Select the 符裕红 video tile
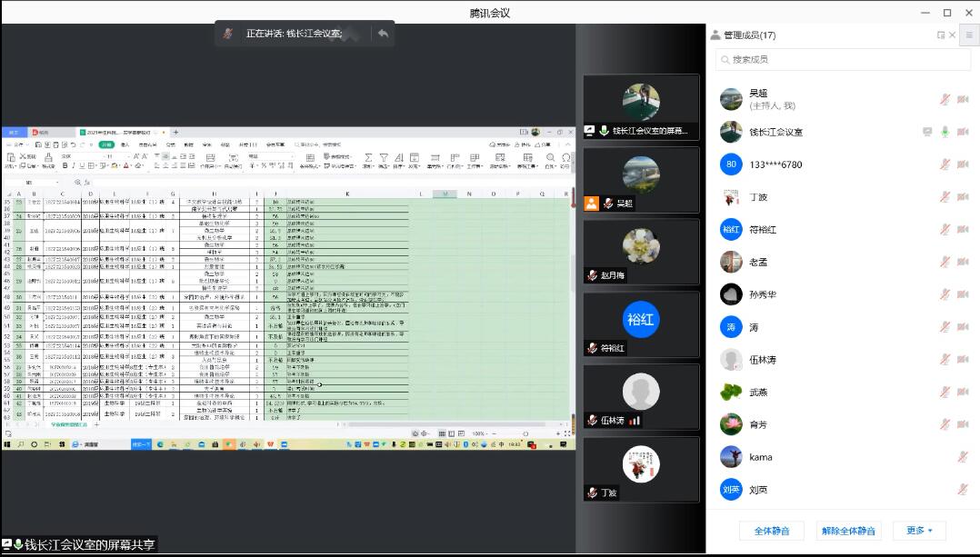 point(640,324)
